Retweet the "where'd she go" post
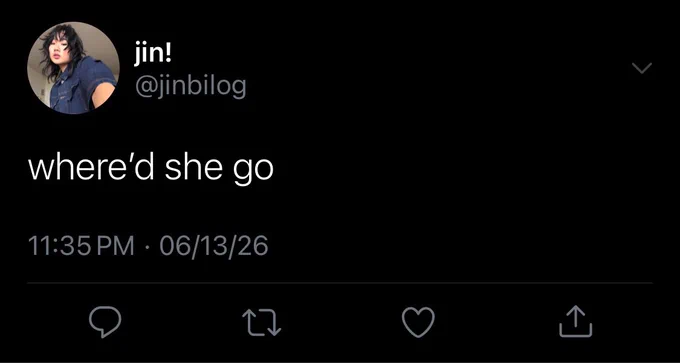The image size is (680, 363). [262, 322]
